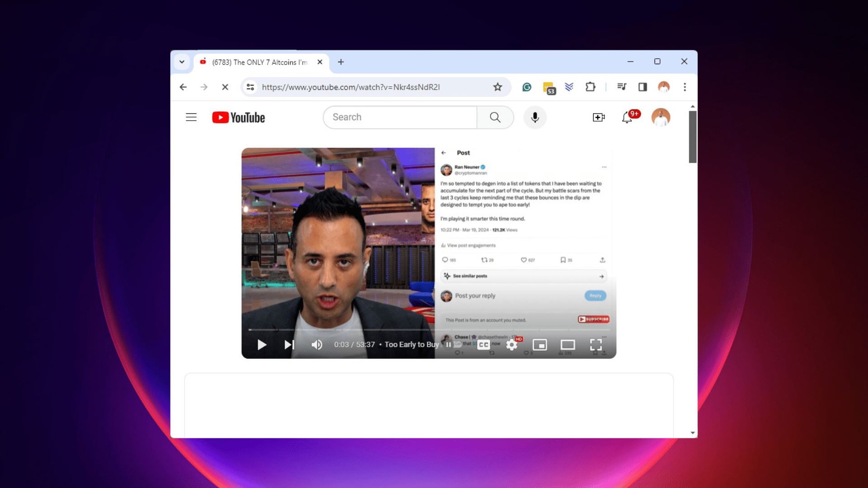Toggle theater mode player icon
Image resolution: width=868 pixels, height=488 pixels.
point(567,344)
